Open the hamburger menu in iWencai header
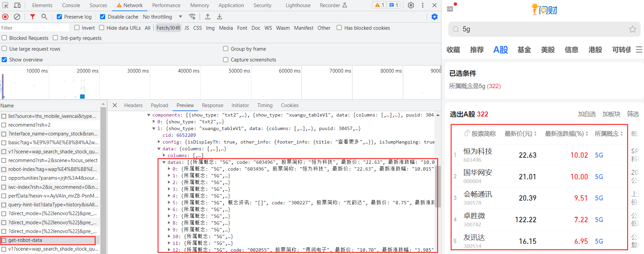 (450, 9)
